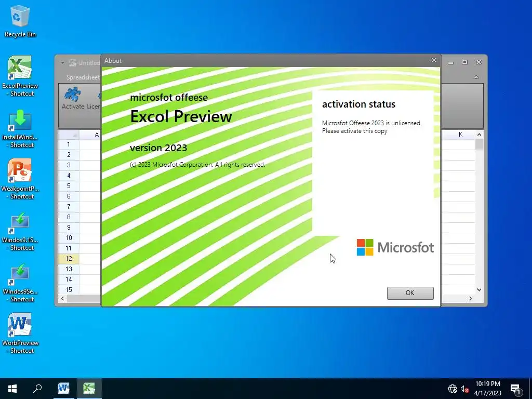The height and width of the screenshot is (399, 532).
Task: Open taskbar search magnifier
Action: (37, 389)
